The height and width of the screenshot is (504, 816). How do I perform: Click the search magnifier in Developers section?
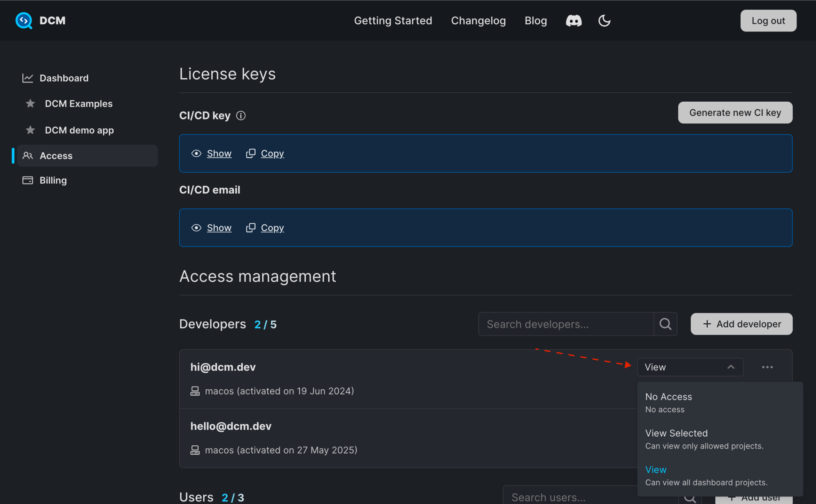665,324
